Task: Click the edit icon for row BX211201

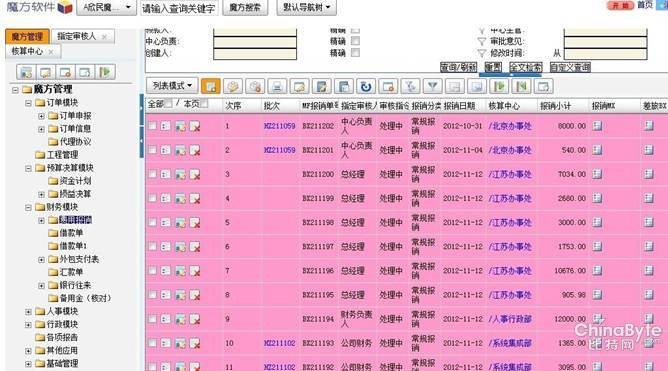Action: [180, 150]
